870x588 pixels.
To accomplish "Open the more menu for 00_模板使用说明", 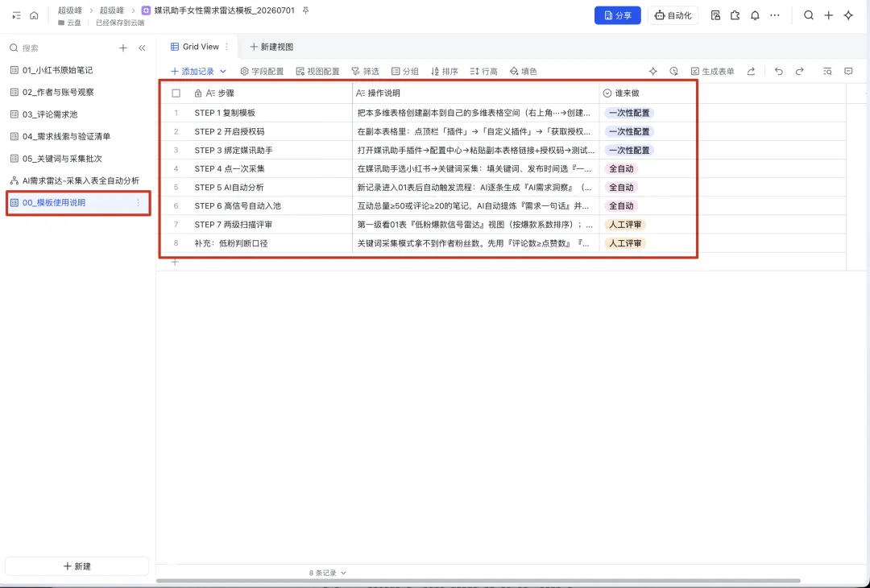I will [139, 203].
